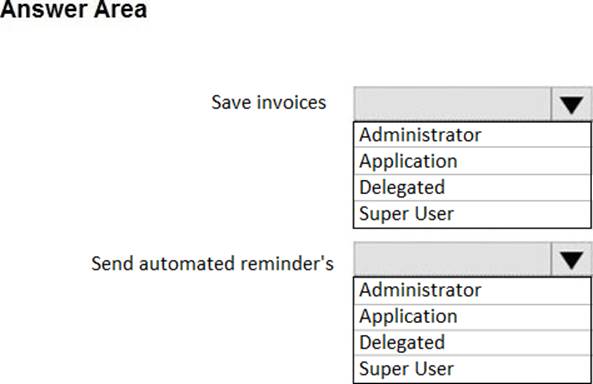593x384 pixels.
Task: Open the black triangle next to Save invoices
Action: 571,104
